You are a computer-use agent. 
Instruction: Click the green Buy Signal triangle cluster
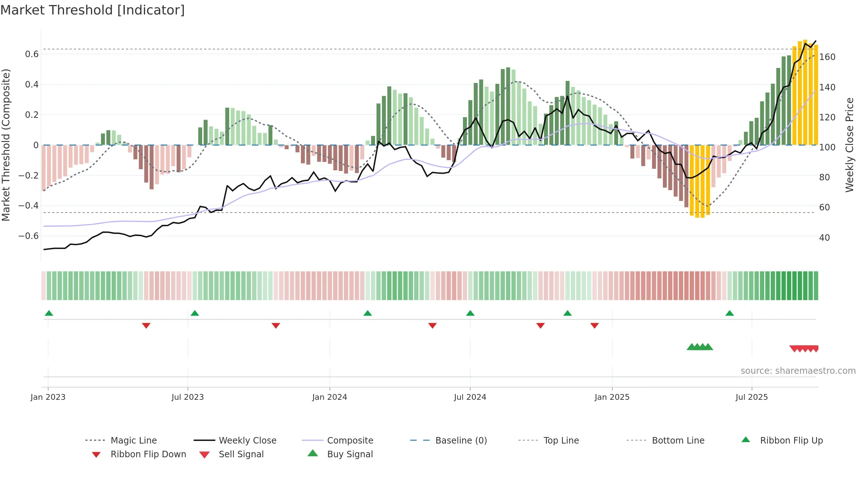point(700,347)
